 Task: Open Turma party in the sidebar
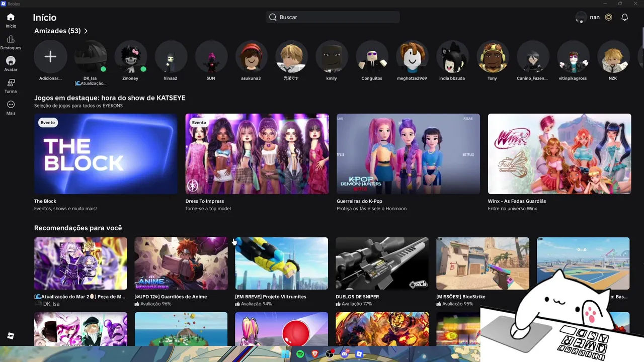click(11, 86)
